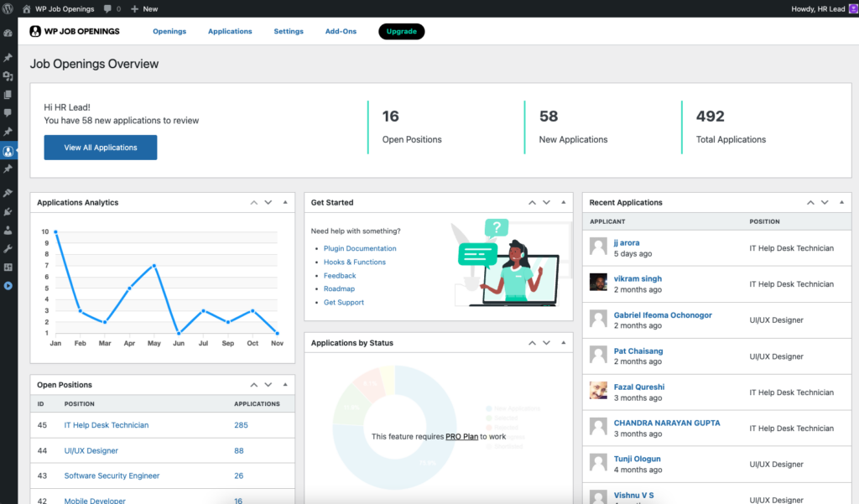Image resolution: width=859 pixels, height=504 pixels.
Task: Collapse the Applications Analytics panel with its triangle
Action: pyautogui.click(x=286, y=202)
